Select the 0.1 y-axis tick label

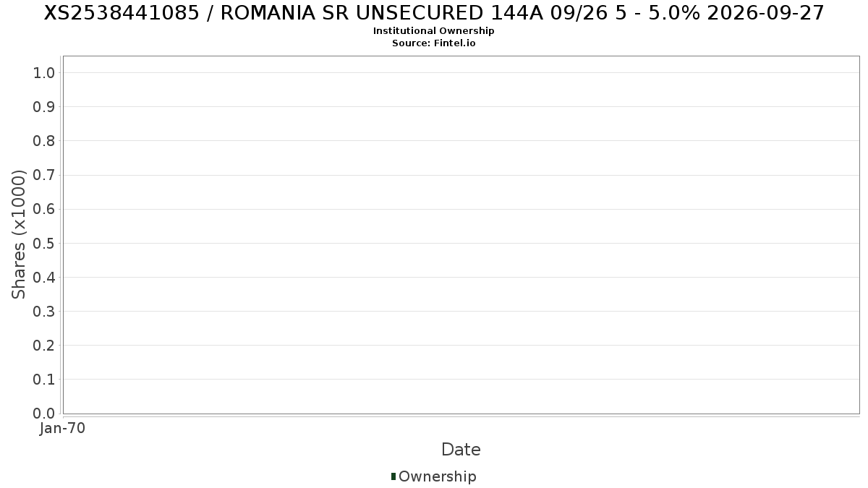[x=44, y=379]
